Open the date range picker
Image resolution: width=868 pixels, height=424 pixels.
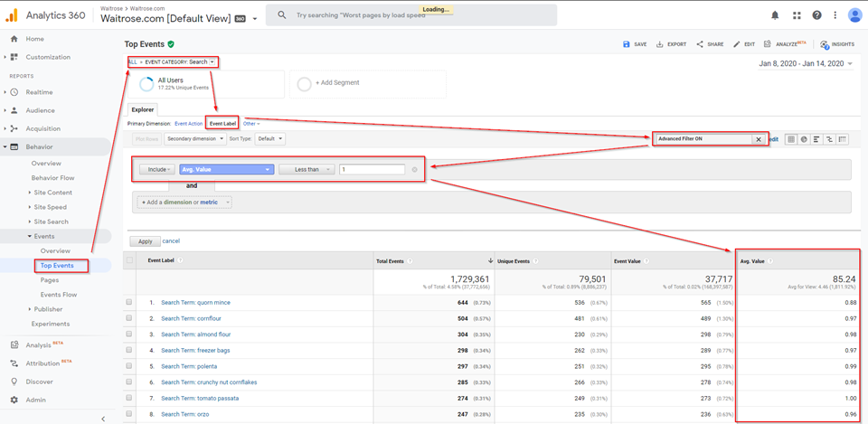(x=806, y=63)
